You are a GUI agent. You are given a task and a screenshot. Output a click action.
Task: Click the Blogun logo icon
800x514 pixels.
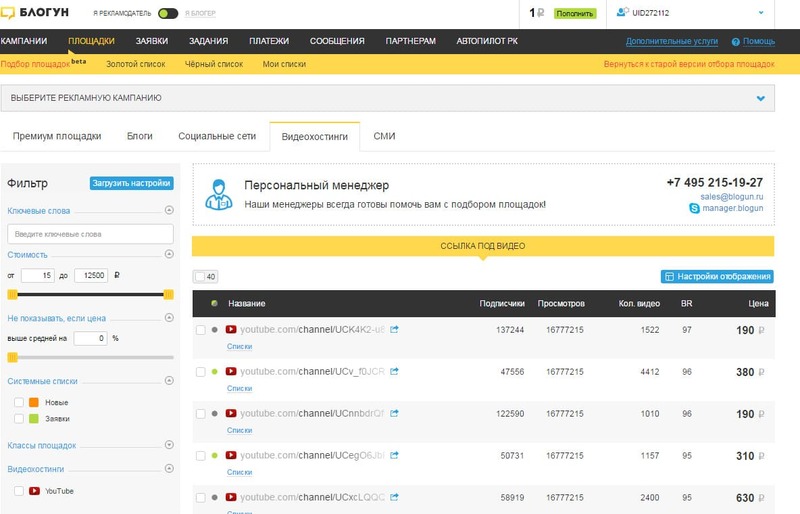tap(9, 13)
